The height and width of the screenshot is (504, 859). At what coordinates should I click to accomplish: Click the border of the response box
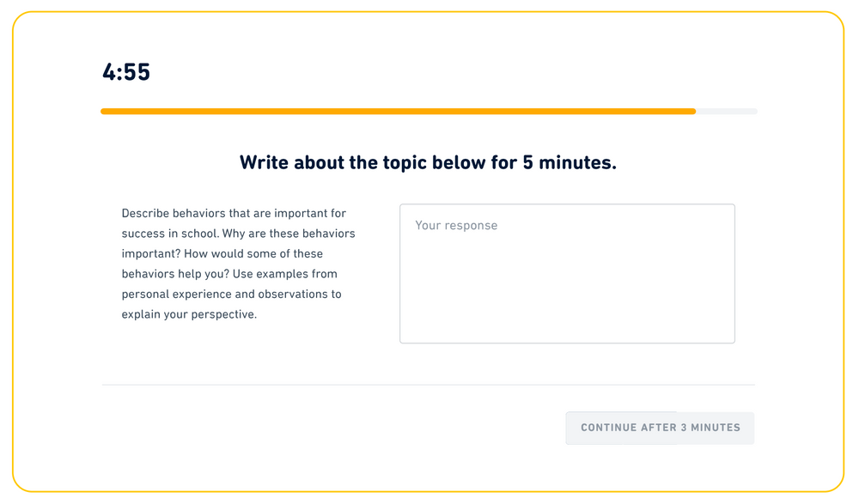(567, 204)
